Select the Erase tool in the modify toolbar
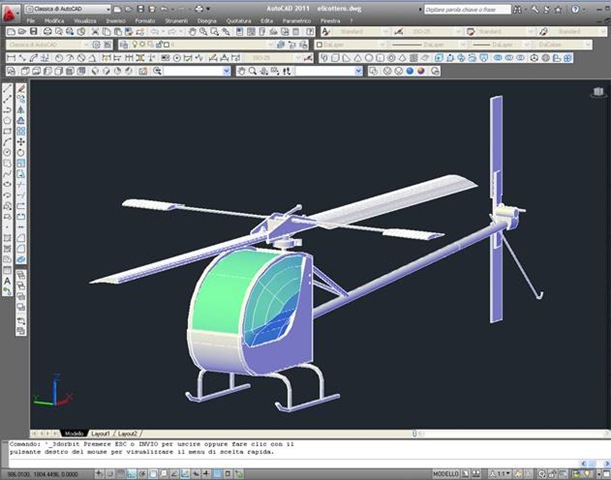 tap(21, 88)
